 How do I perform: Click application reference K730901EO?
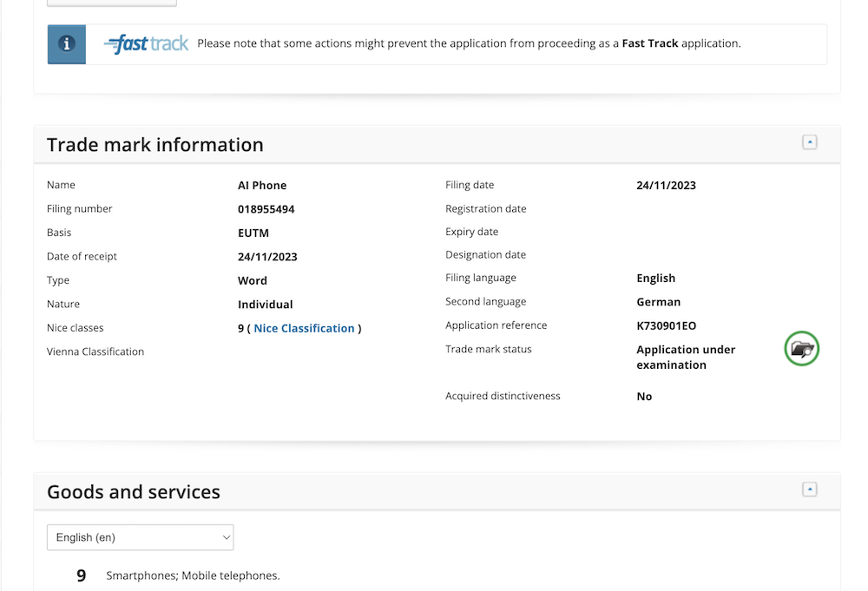coord(667,326)
